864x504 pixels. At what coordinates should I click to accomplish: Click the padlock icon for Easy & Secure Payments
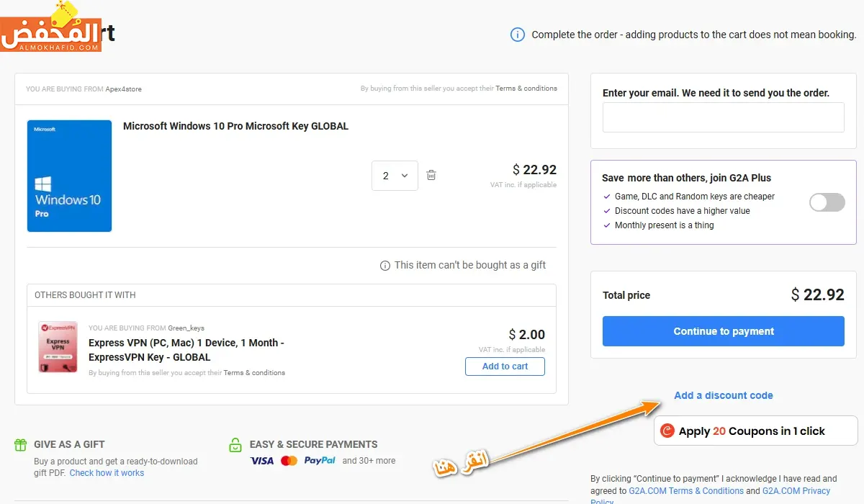(x=235, y=444)
